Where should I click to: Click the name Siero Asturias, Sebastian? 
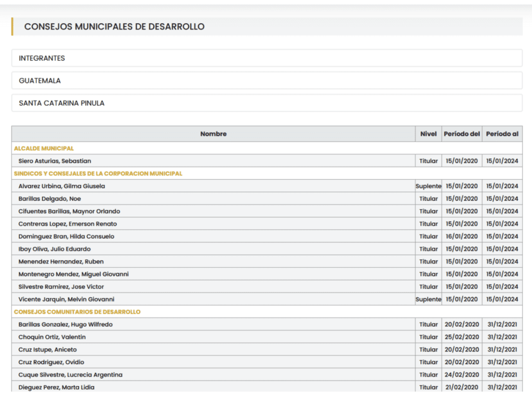55,161
